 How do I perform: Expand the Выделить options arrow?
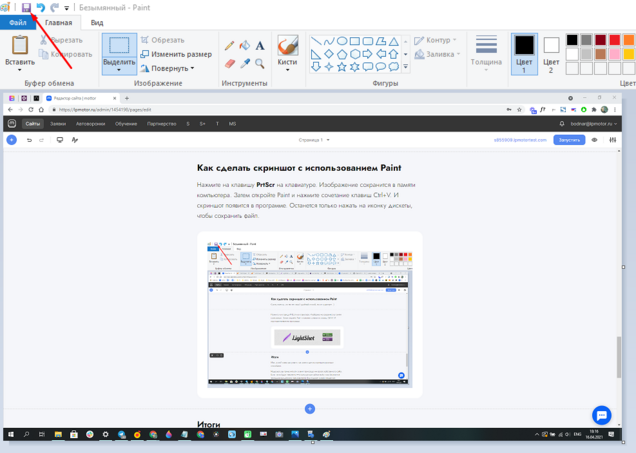119,70
